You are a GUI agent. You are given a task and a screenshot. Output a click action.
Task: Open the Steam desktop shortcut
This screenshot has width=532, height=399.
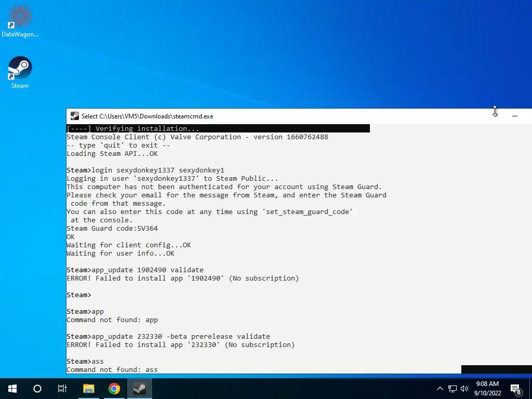20,72
